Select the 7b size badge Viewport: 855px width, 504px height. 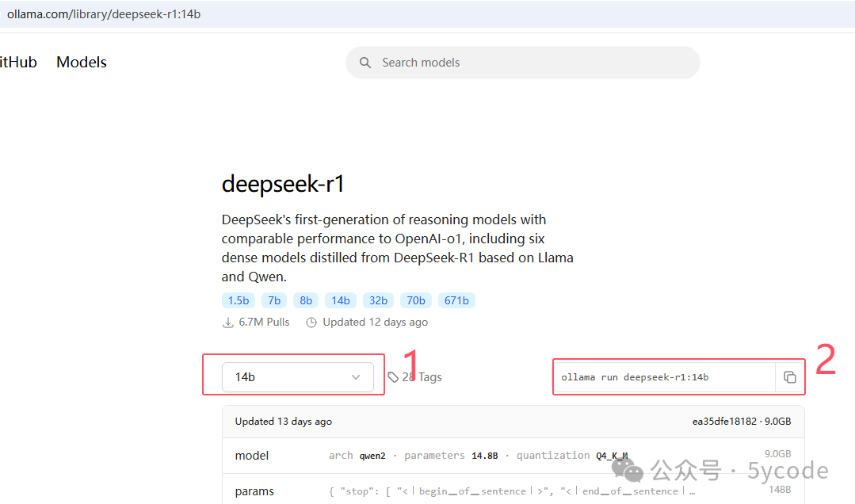(x=273, y=300)
